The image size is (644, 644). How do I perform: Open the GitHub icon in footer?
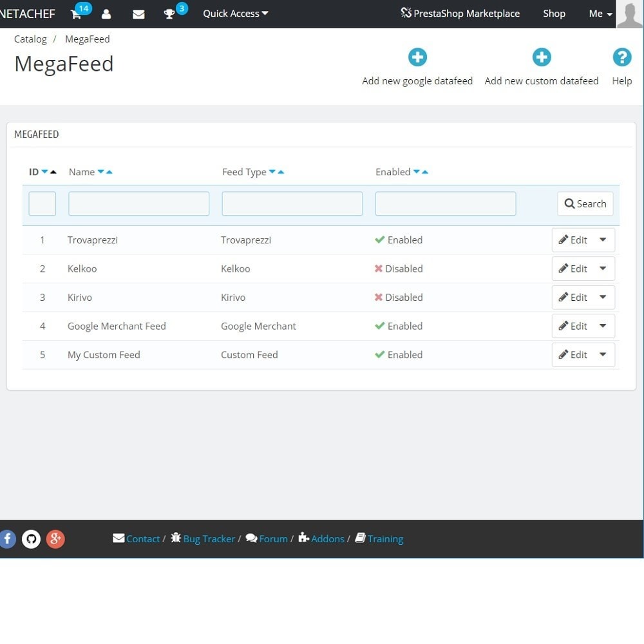[31, 539]
